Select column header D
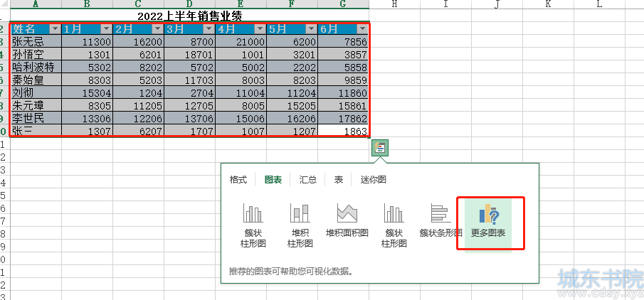The height and width of the screenshot is (300, 644). click(x=189, y=4)
